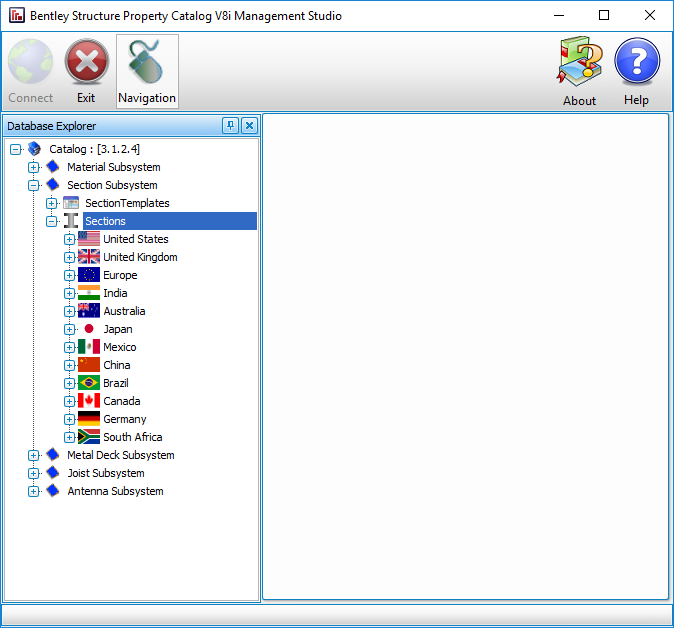Click the Material Subsystem blue diamond icon
The image size is (674, 628).
tap(53, 167)
